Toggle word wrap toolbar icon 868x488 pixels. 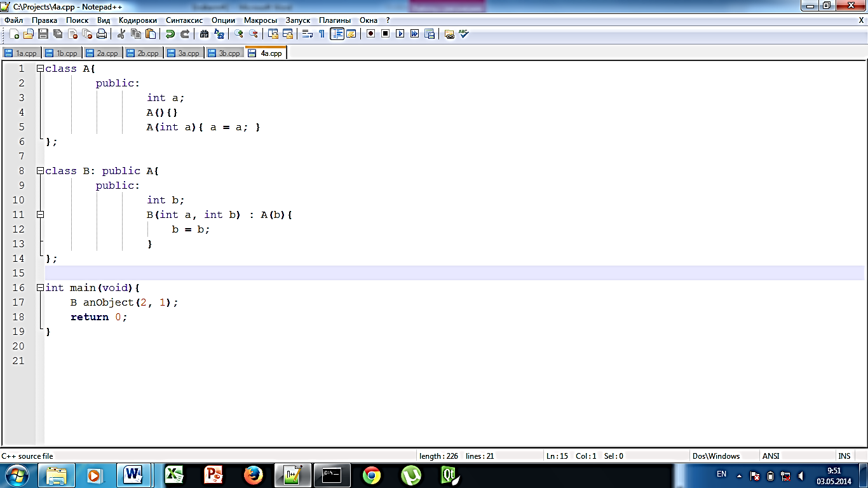tap(307, 34)
